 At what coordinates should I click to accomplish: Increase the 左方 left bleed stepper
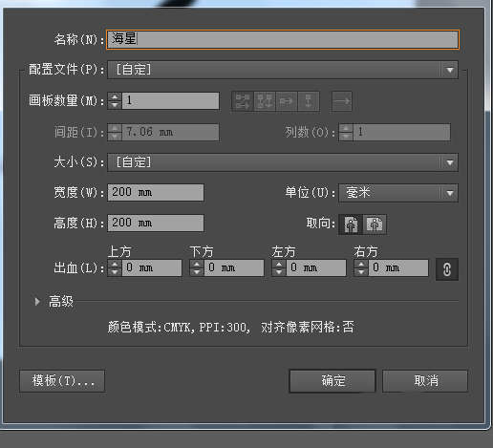[279, 264]
